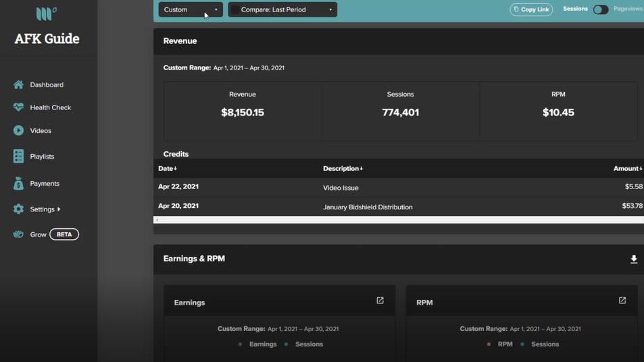Click the Grow lotus icon
This screenshot has height=362, width=644.
(18, 234)
